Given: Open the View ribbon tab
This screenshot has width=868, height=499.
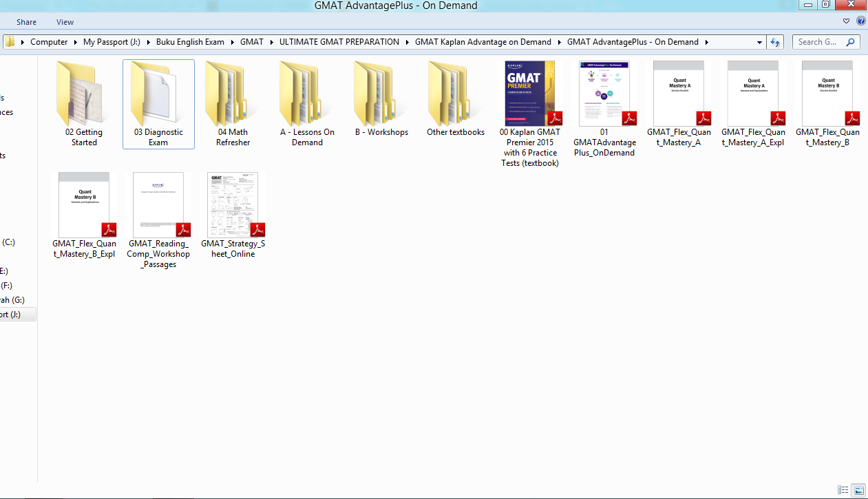Looking at the screenshot, I should click(65, 22).
